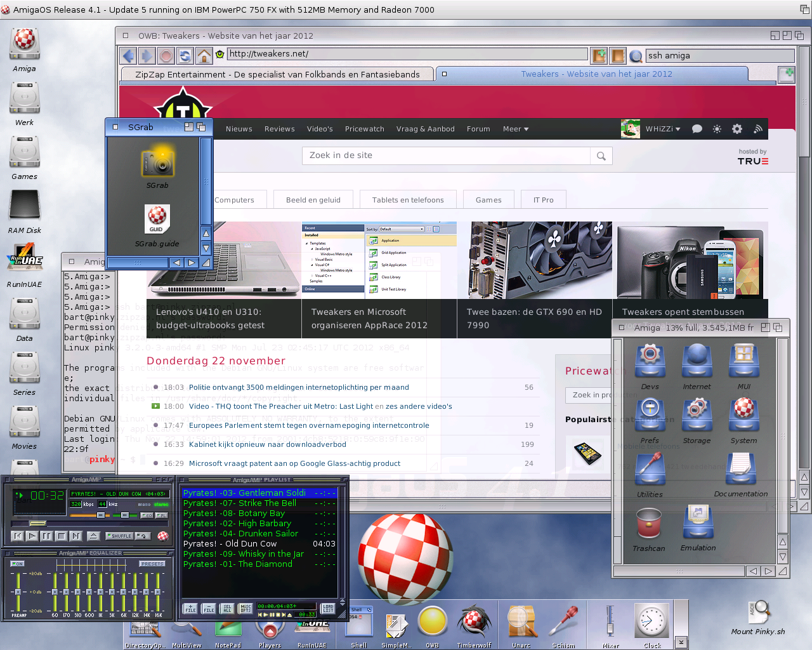
Task: Stop page loading in OWB
Action: click(x=166, y=56)
